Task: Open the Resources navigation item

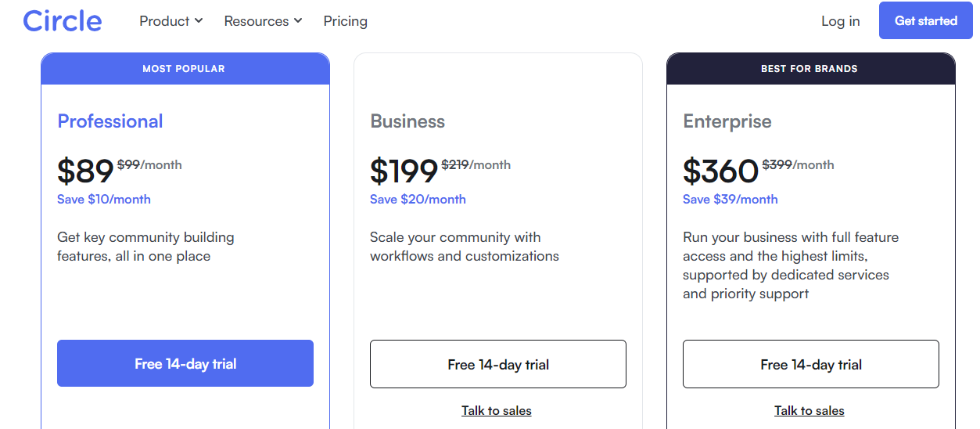Action: 264,21
